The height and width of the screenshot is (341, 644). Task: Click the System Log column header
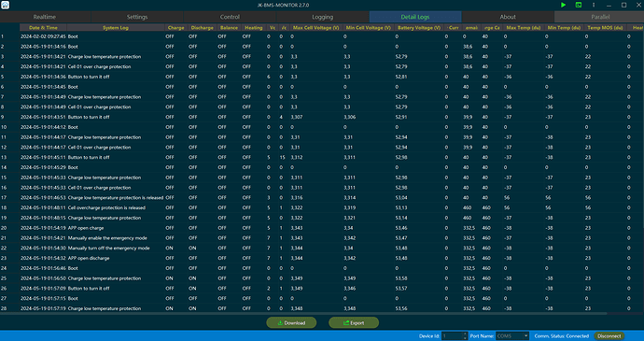click(116, 27)
